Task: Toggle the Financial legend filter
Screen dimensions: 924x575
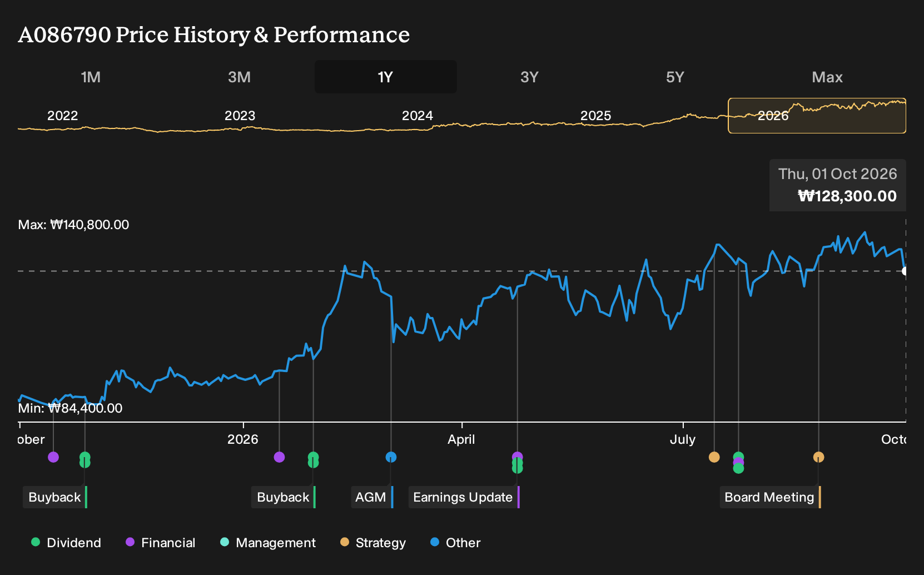Action: click(x=161, y=542)
